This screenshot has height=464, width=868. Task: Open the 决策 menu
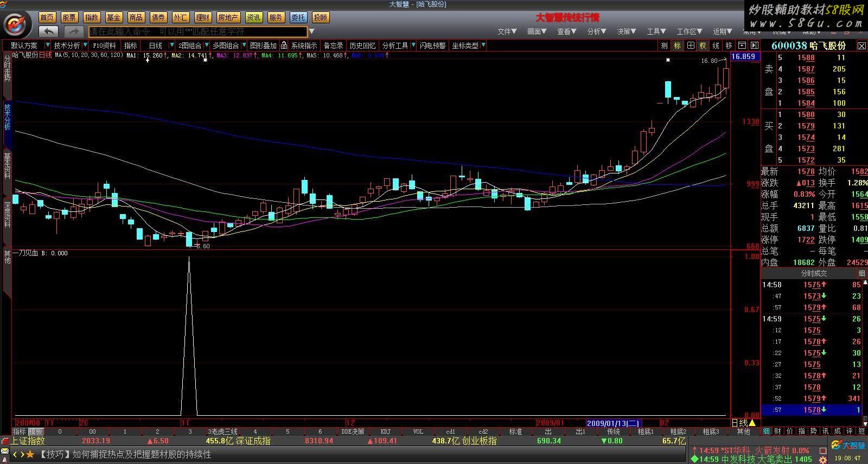point(627,31)
